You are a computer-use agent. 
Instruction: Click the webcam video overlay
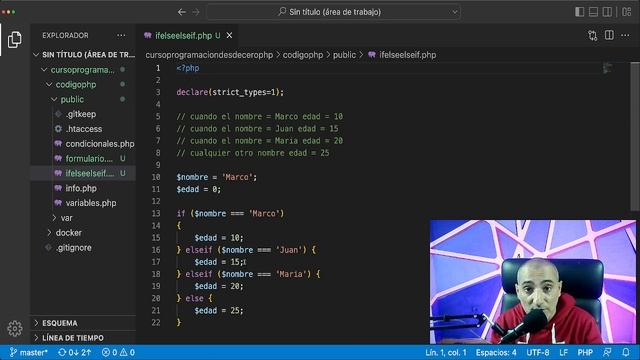pyautogui.click(x=533, y=282)
